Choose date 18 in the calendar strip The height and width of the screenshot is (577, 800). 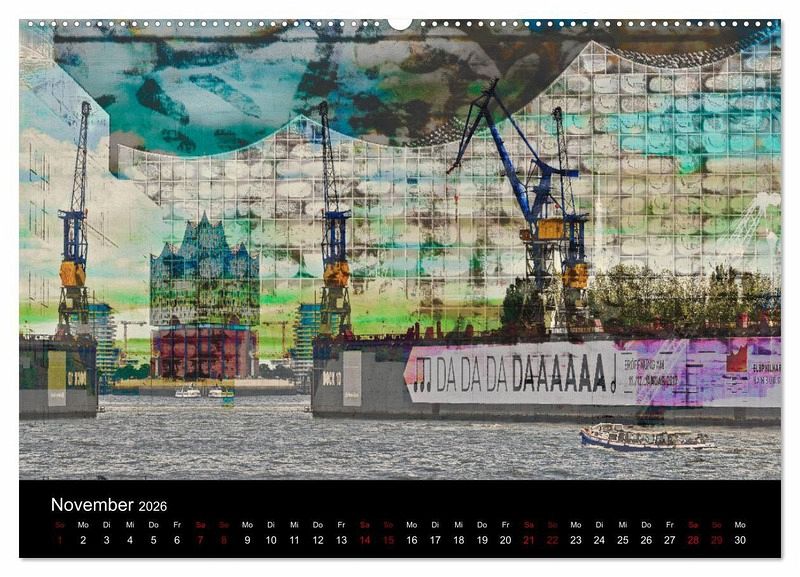[x=459, y=540]
